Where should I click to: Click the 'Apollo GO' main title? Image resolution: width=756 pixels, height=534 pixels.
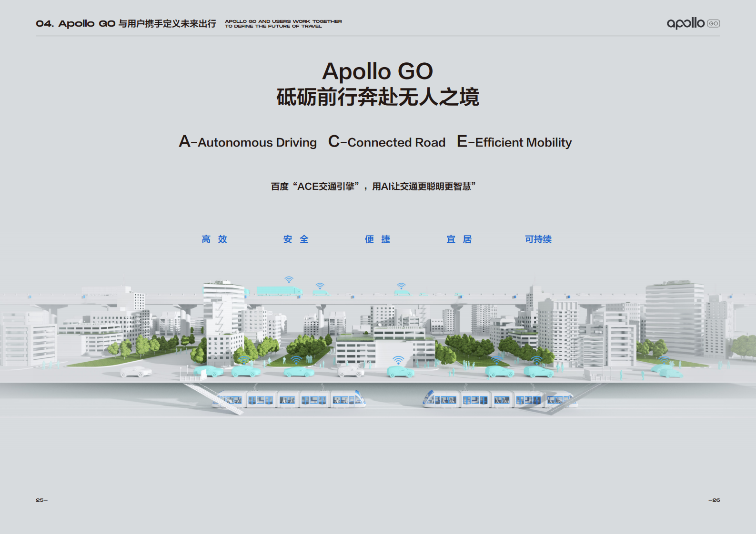378,71
